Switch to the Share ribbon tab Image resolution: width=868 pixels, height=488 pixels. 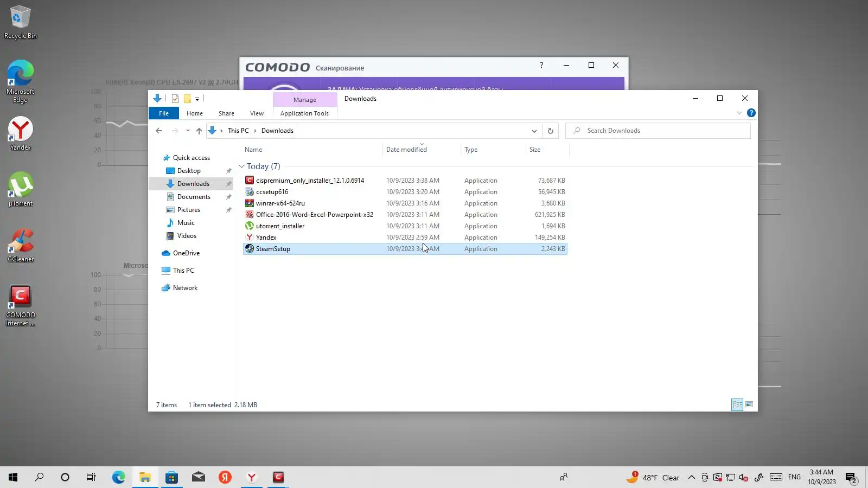click(x=226, y=113)
